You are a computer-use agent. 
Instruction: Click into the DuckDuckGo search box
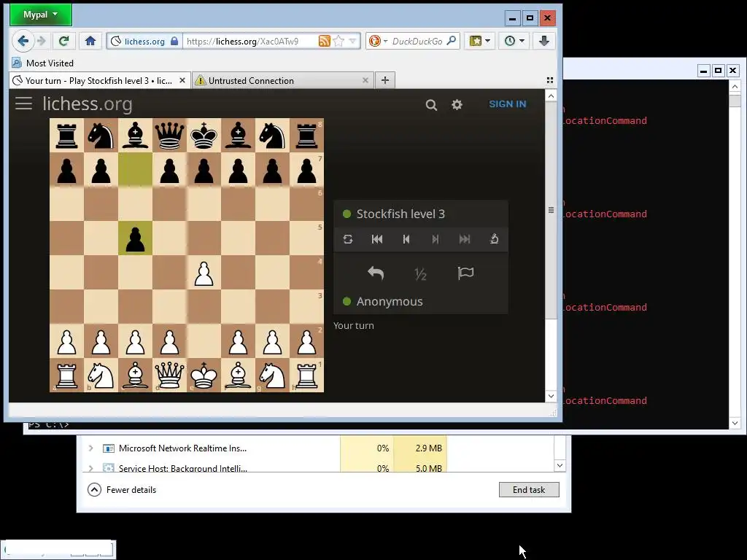(417, 42)
